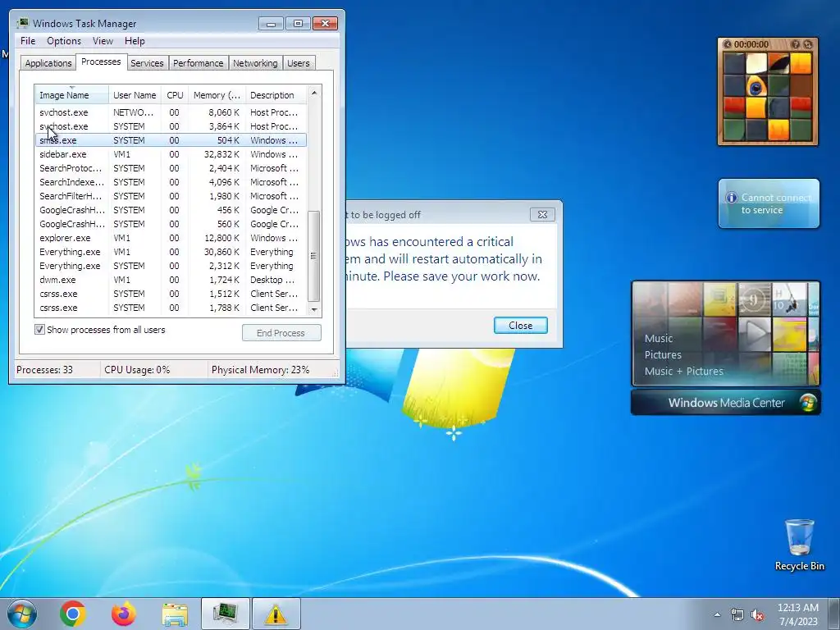Show hidden system tray icons

pos(717,615)
